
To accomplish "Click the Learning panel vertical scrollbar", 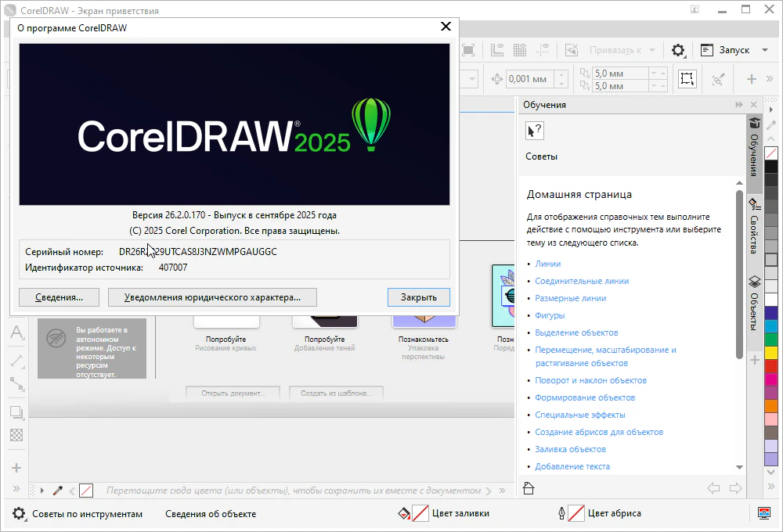I will click(740, 274).
